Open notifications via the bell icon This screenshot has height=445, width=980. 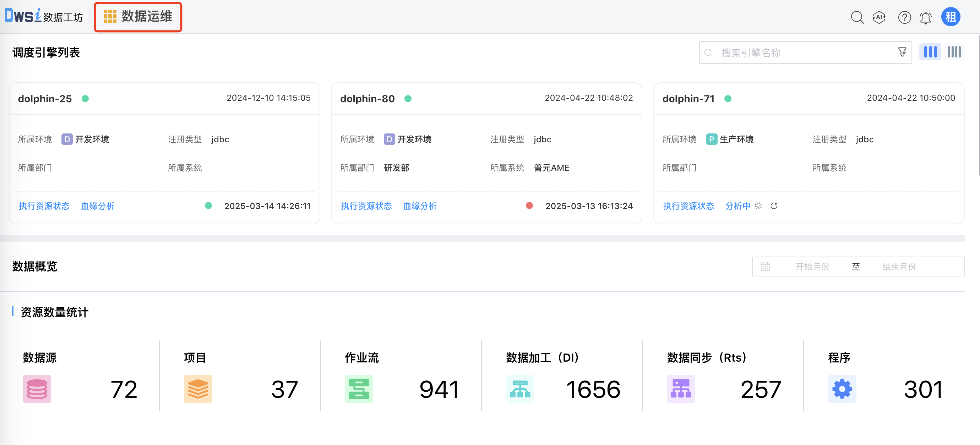pos(926,17)
